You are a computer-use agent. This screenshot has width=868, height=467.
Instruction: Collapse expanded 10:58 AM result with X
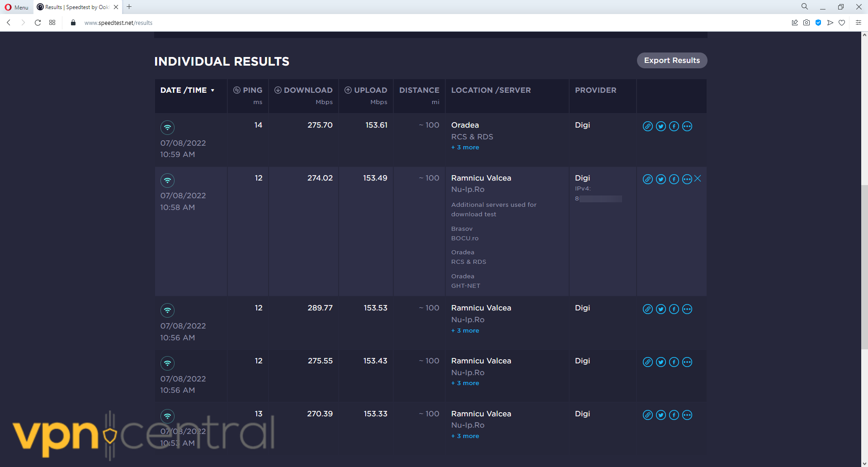click(x=698, y=179)
